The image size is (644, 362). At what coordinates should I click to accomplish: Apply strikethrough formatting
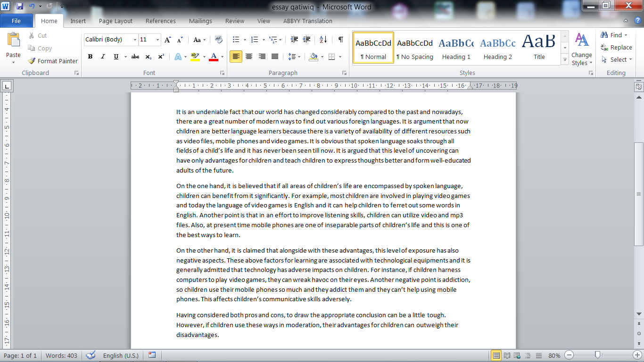pyautogui.click(x=135, y=57)
